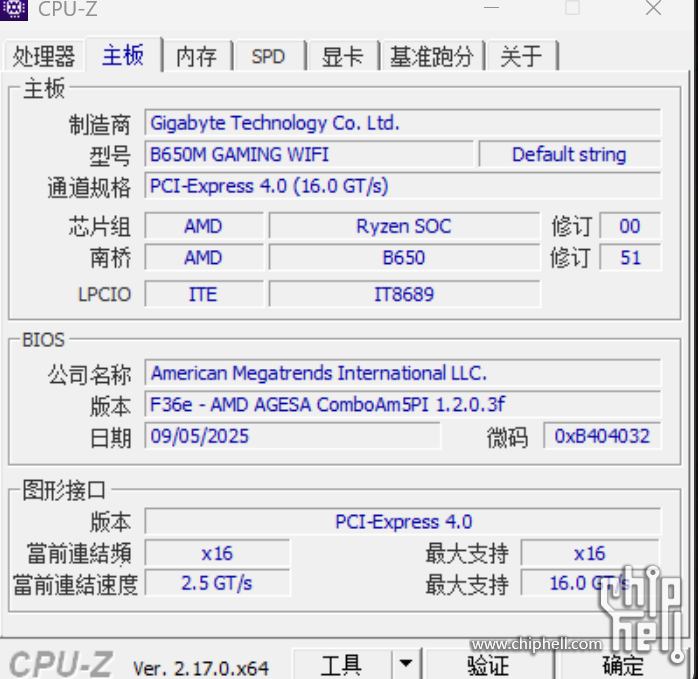
Task: Click the 工具 button
Action: (341, 665)
